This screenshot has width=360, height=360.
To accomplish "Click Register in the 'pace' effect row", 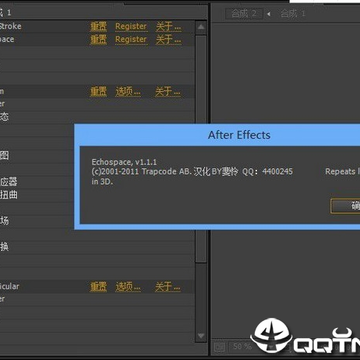I will tap(131, 39).
